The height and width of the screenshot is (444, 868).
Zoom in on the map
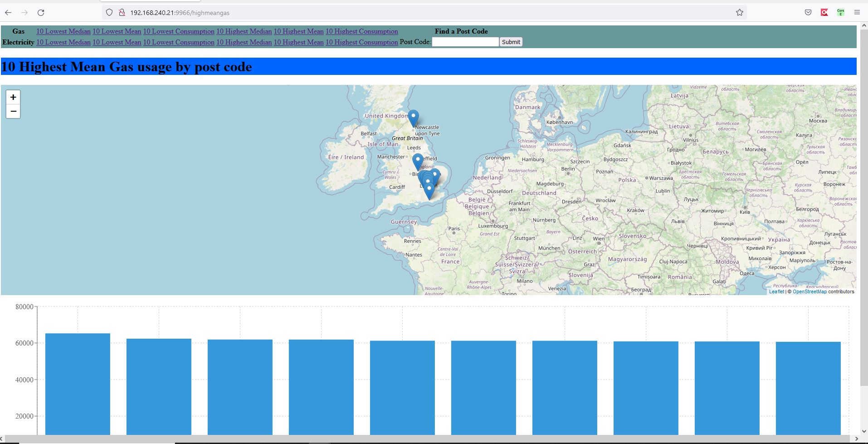pos(13,97)
